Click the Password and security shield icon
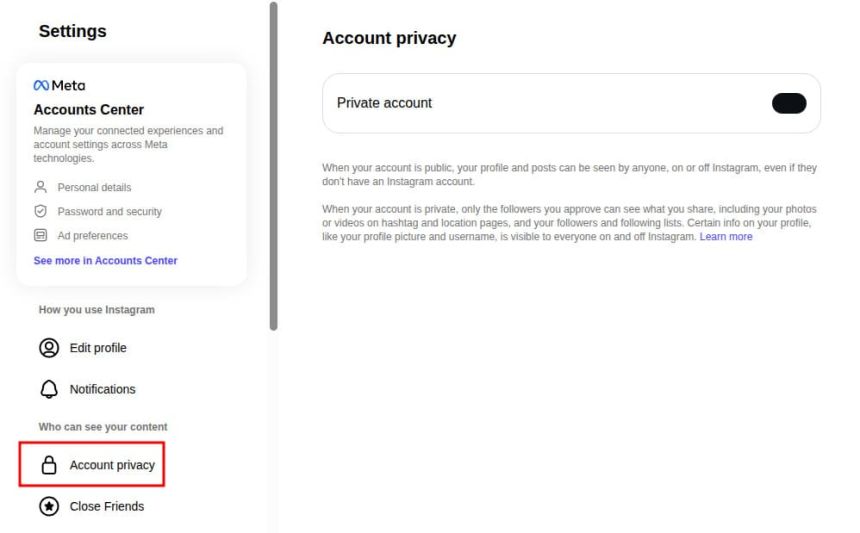Viewport: 860px width, 533px height. tap(41, 211)
